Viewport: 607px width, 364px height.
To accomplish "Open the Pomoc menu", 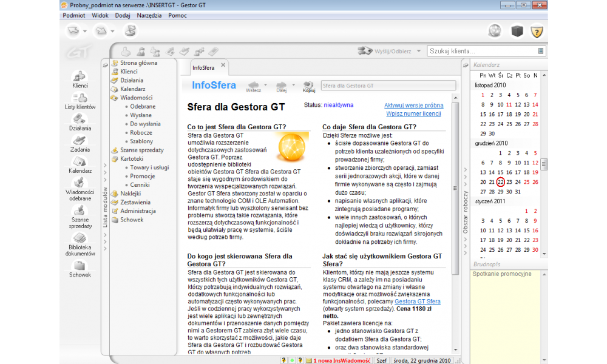I will 177,16.
